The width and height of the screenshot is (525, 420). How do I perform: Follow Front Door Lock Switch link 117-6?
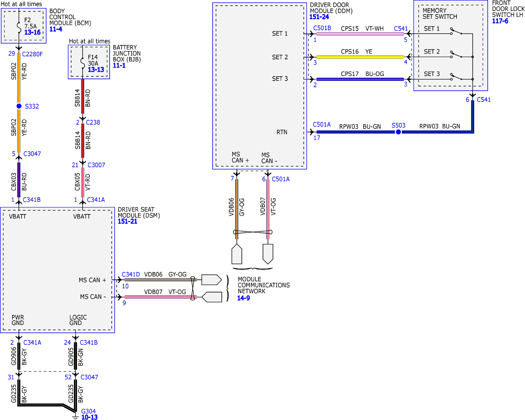pyautogui.click(x=500, y=21)
